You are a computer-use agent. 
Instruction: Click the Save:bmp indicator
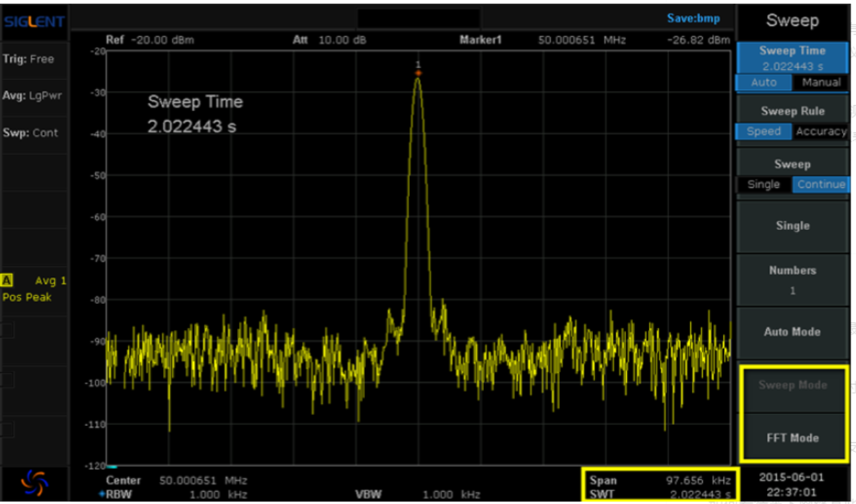[x=693, y=19]
